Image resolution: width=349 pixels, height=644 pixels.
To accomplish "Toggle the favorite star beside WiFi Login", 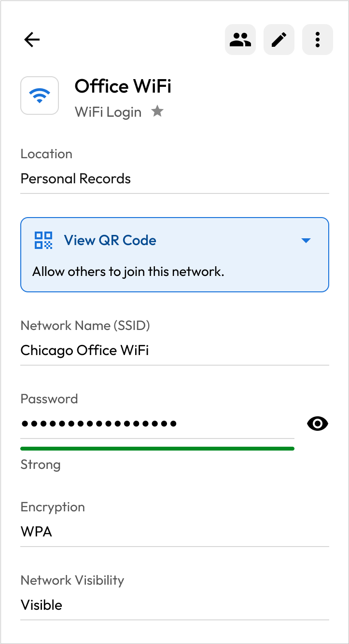I will pyautogui.click(x=157, y=112).
